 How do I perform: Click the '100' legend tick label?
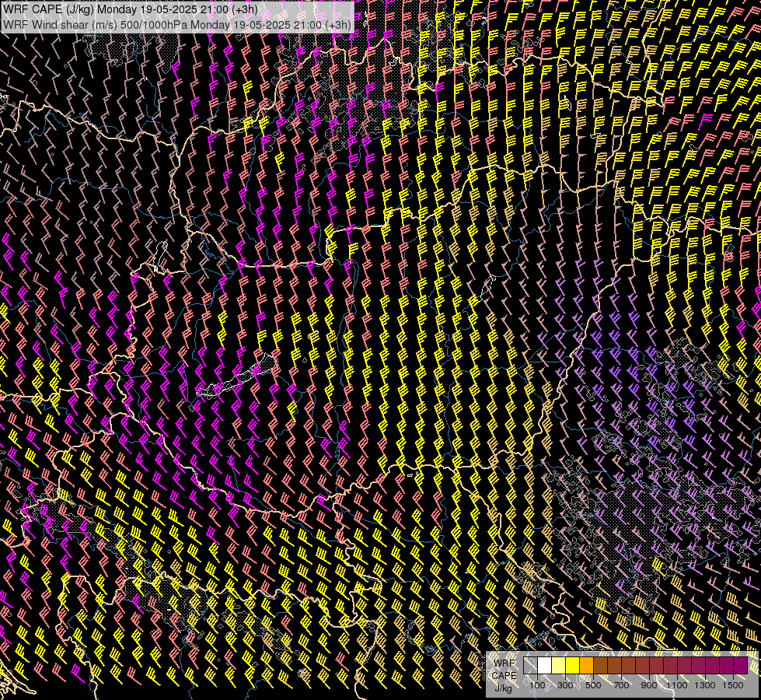(x=537, y=685)
